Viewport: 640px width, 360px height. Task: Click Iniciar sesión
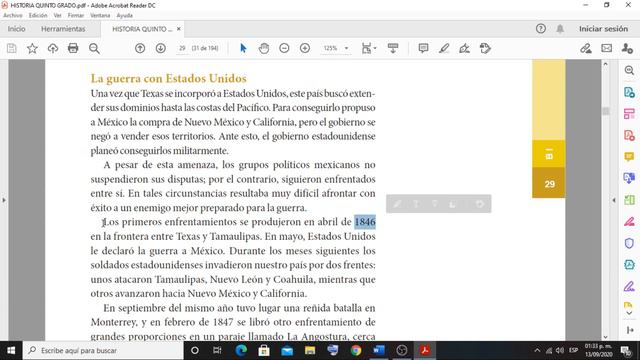pyautogui.click(x=603, y=29)
